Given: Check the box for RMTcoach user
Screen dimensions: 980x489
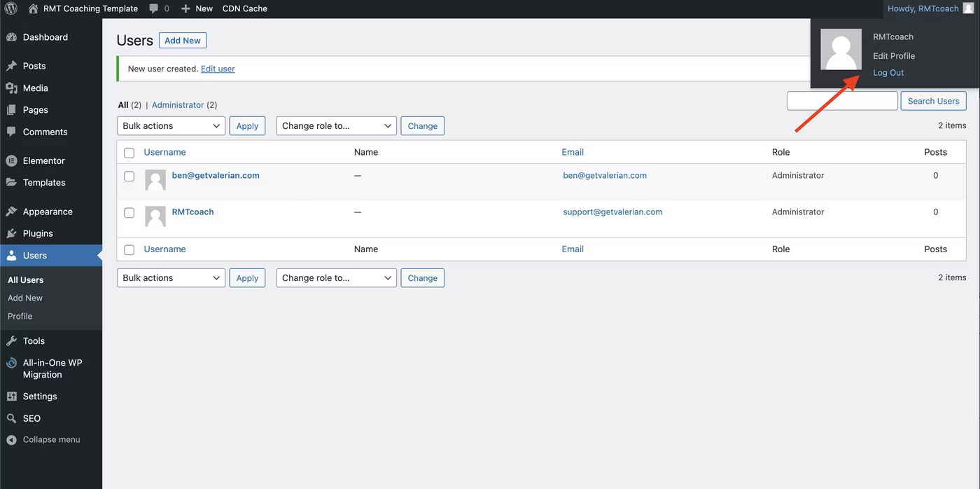Looking at the screenshot, I should pyautogui.click(x=129, y=213).
